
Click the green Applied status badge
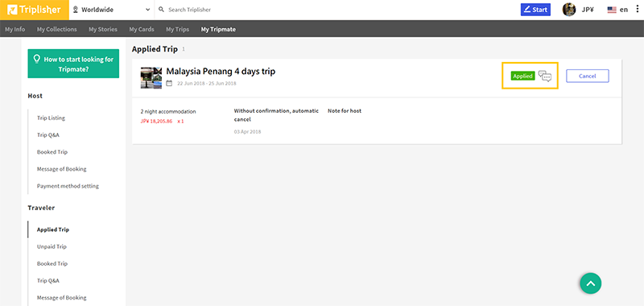[522, 76]
